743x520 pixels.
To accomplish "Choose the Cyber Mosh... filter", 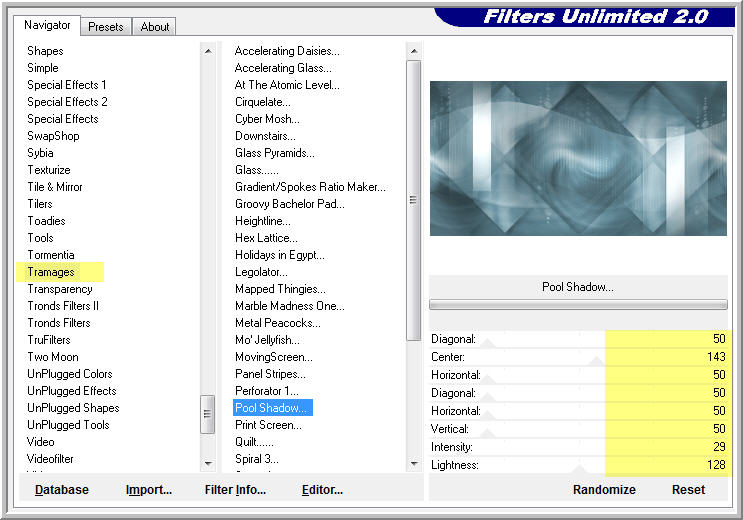I will click(x=267, y=119).
